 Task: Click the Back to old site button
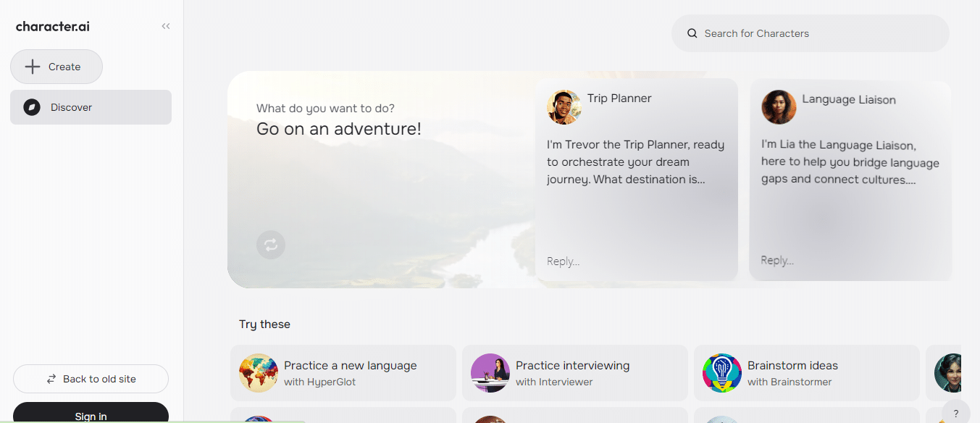click(x=91, y=379)
